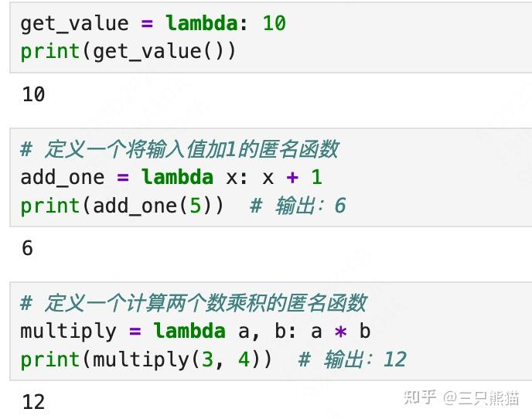Image resolution: width=532 pixels, height=419 pixels.
Task: Click the output 10 of the first cell
Action: (x=33, y=94)
